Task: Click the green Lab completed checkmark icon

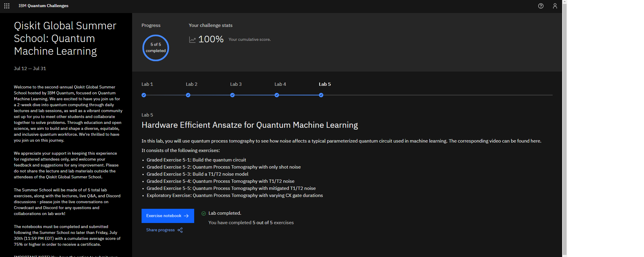Action: pos(204,214)
